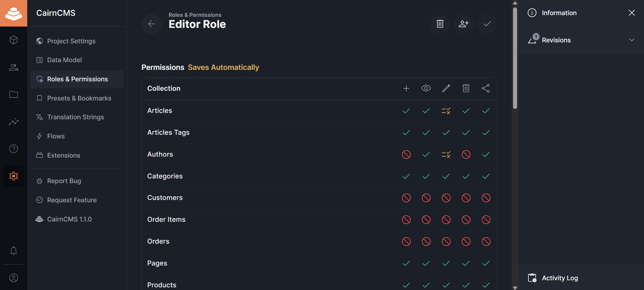Click Roles & Permissions breadcrumb link

(x=195, y=15)
